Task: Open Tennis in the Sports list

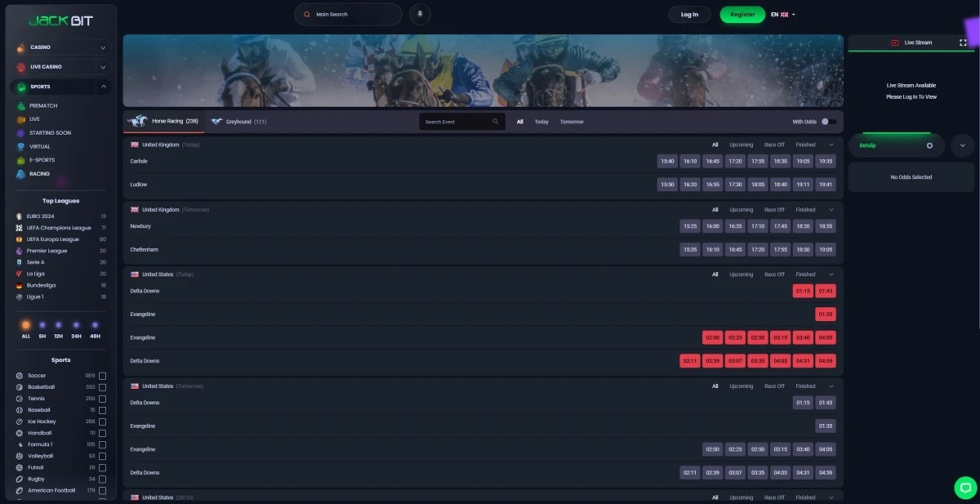Action: [37, 399]
